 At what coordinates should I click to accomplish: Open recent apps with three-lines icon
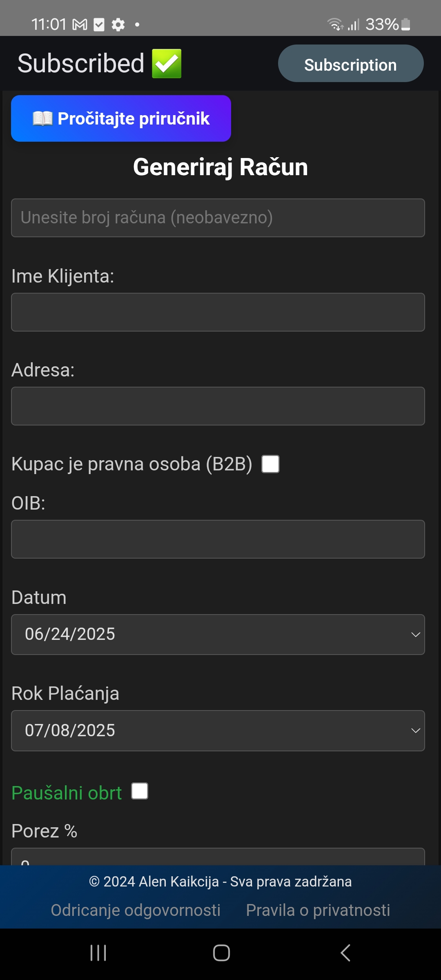point(98,953)
